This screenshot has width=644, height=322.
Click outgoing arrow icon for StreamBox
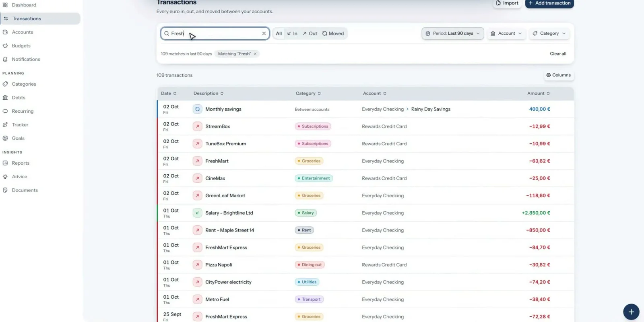click(x=197, y=126)
